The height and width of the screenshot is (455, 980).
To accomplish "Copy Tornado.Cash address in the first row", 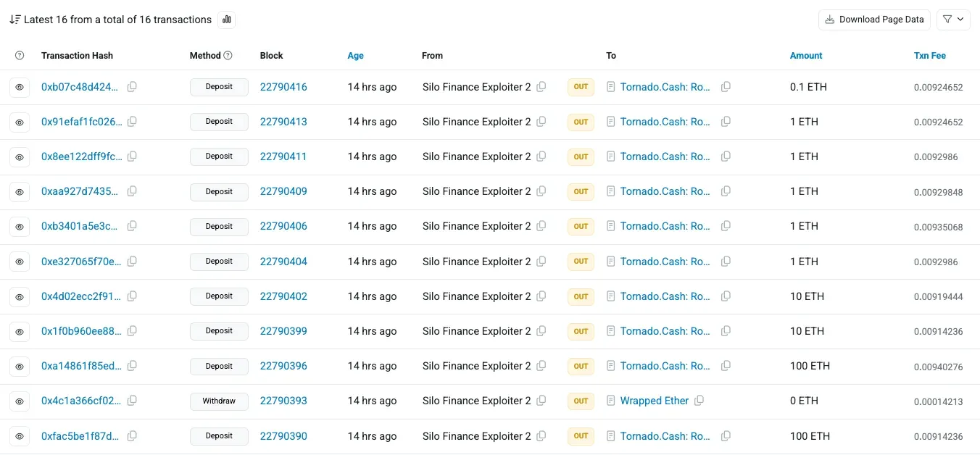I will click(x=726, y=87).
